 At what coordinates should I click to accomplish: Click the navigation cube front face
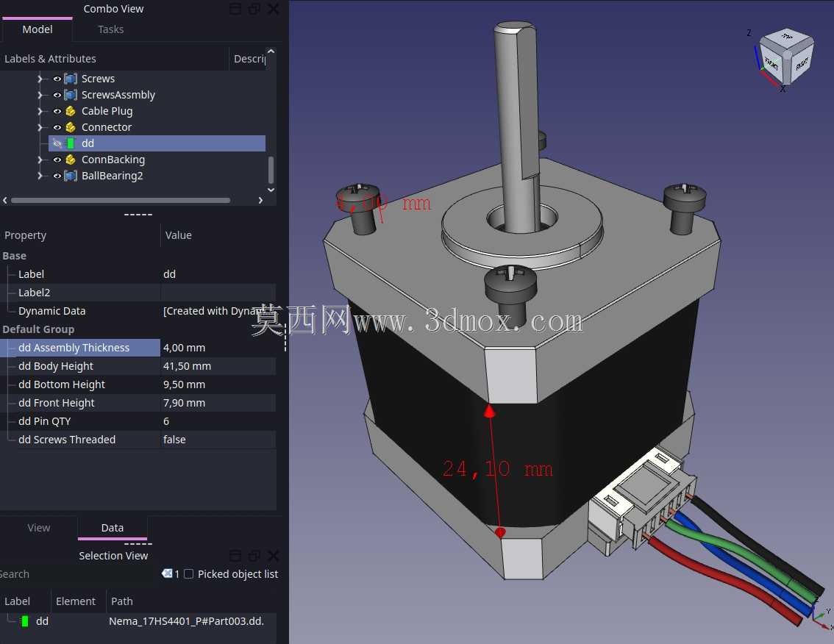tap(771, 64)
